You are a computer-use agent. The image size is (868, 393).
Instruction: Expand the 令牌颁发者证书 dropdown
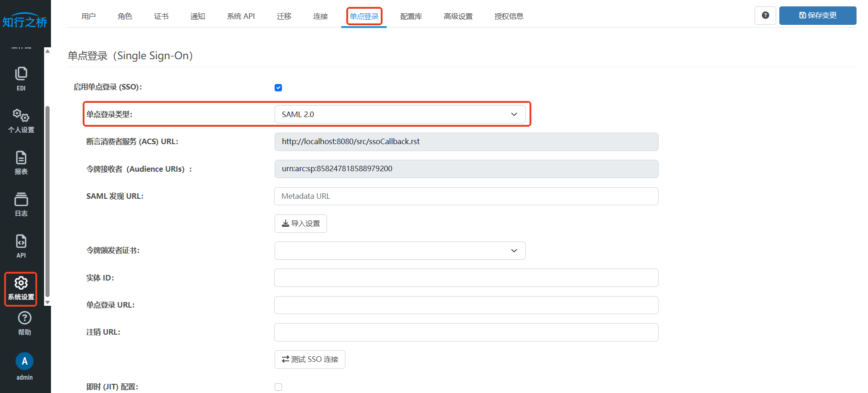click(x=400, y=251)
